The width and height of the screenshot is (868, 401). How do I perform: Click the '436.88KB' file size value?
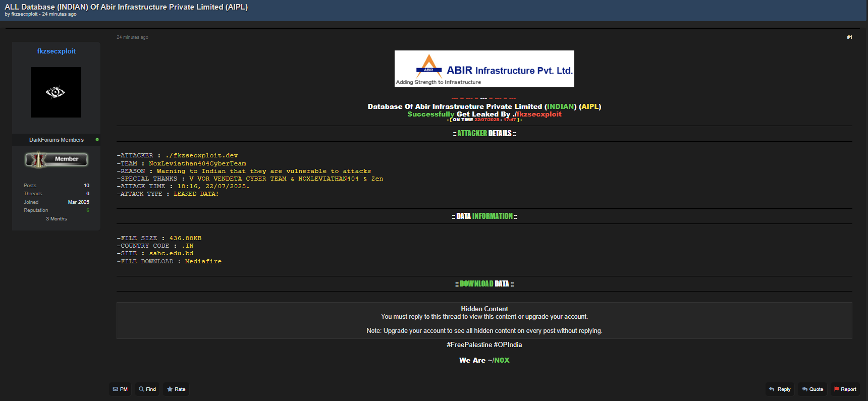pos(185,238)
